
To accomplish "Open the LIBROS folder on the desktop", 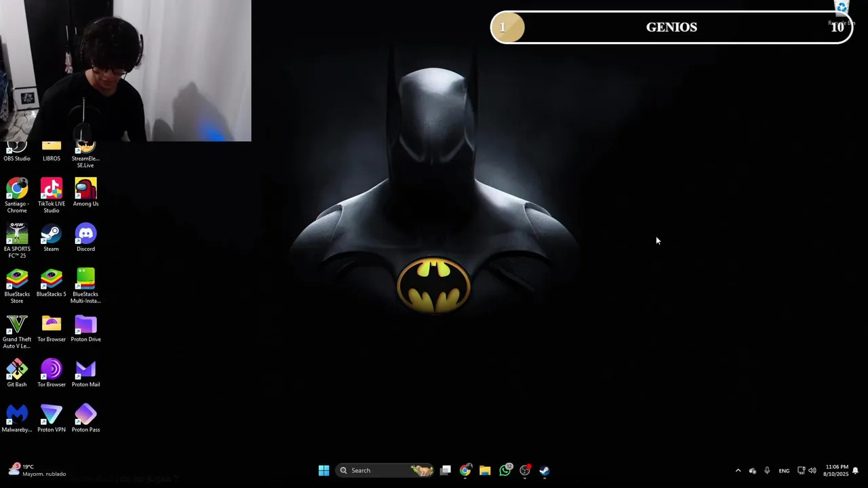I will tap(52, 152).
